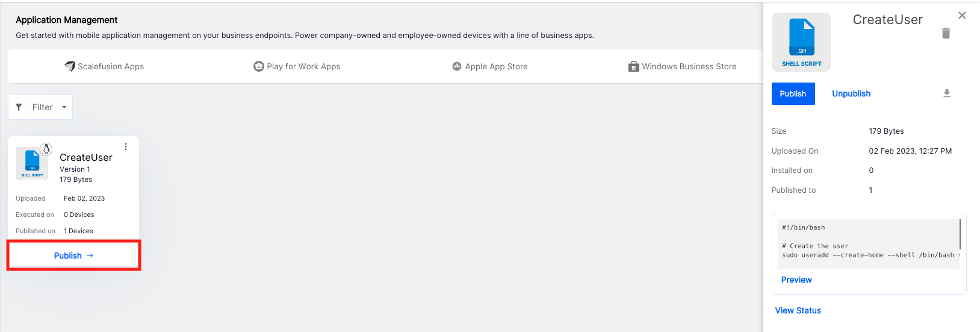The image size is (980, 332).
Task: Click the trash delete icon for CreateUser
Action: [946, 33]
